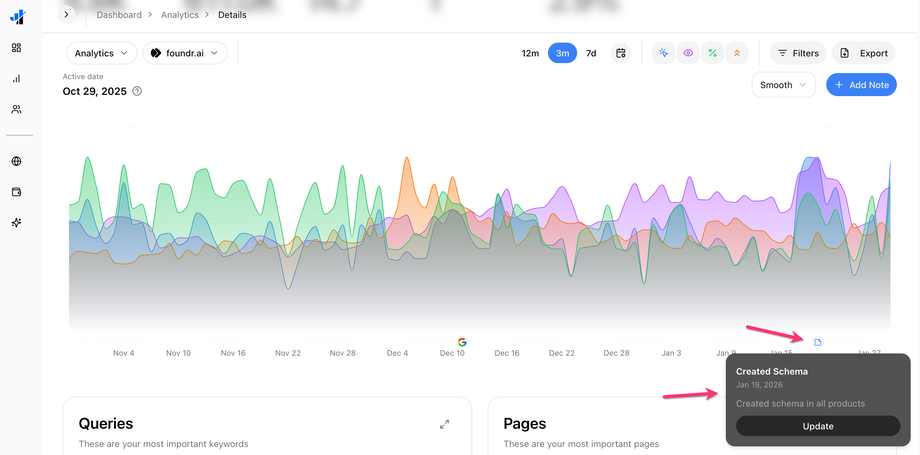Toggle the blue clicks metric
920x455 pixels.
(664, 53)
